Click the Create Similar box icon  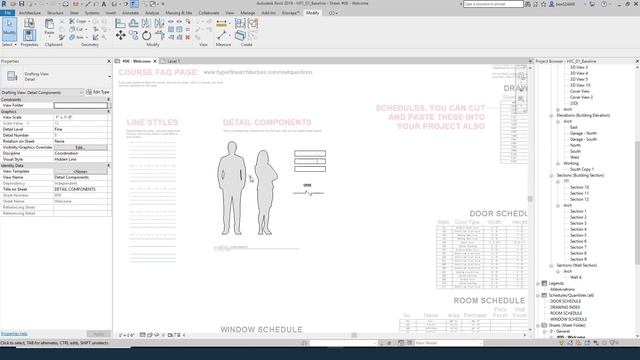tap(240, 36)
